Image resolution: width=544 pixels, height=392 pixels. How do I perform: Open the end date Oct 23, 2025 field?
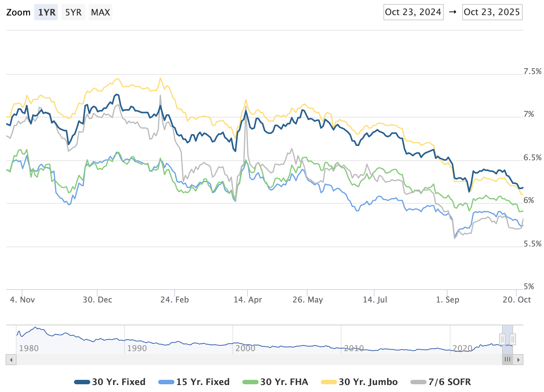pyautogui.click(x=492, y=12)
